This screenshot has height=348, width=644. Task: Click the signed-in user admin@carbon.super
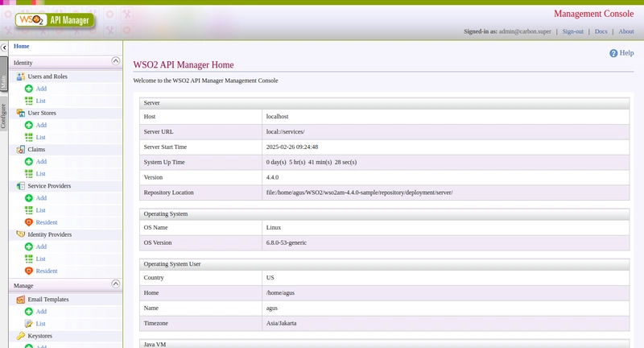click(x=525, y=31)
